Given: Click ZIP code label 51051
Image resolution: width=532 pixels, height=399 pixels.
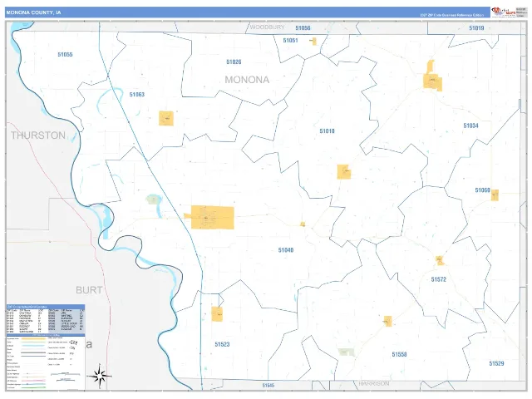Looking at the screenshot, I should click(290, 41).
